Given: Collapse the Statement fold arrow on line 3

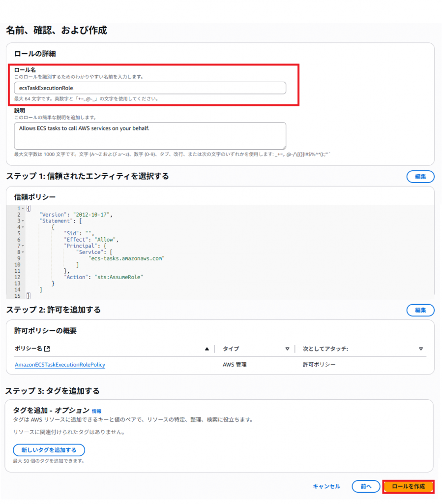Looking at the screenshot, I should [23, 221].
